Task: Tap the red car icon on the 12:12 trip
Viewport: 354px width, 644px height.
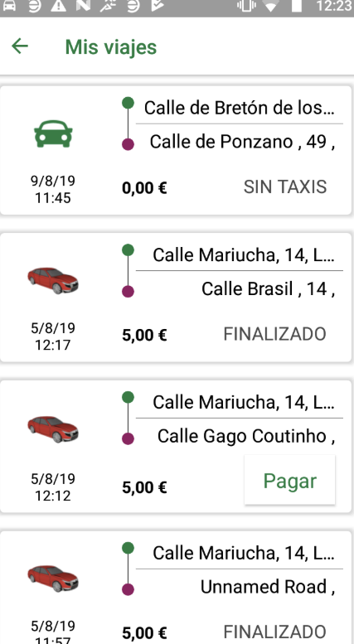Action: point(53,429)
